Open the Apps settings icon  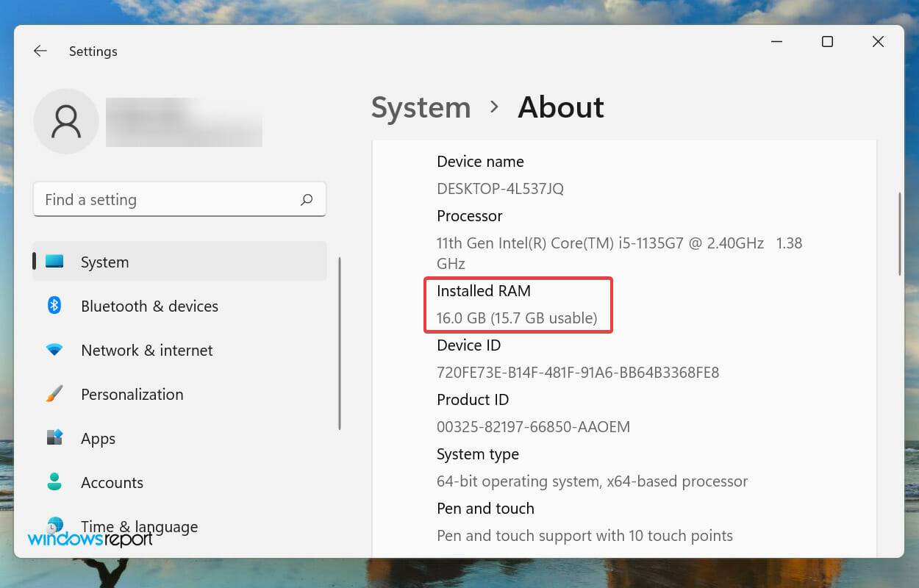click(x=54, y=438)
